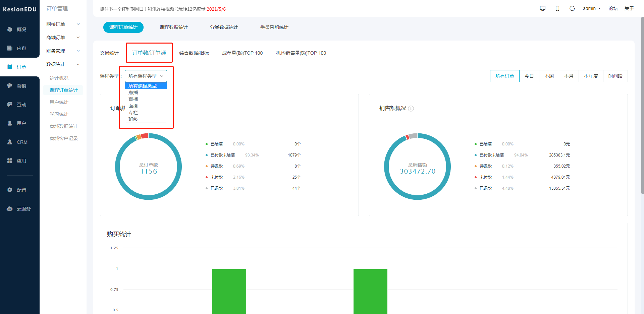The width and height of the screenshot is (644, 314).
Task: Click the first green bar in 购买统计
Action: coord(229,291)
